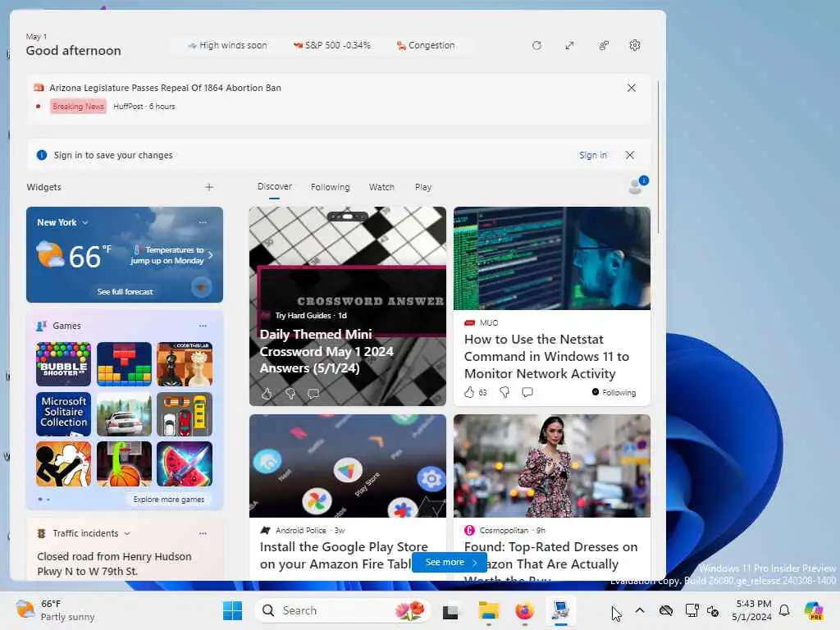This screenshot has width=840, height=630.
Task: Dismiss the Arizona breaking news banner
Action: (632, 88)
